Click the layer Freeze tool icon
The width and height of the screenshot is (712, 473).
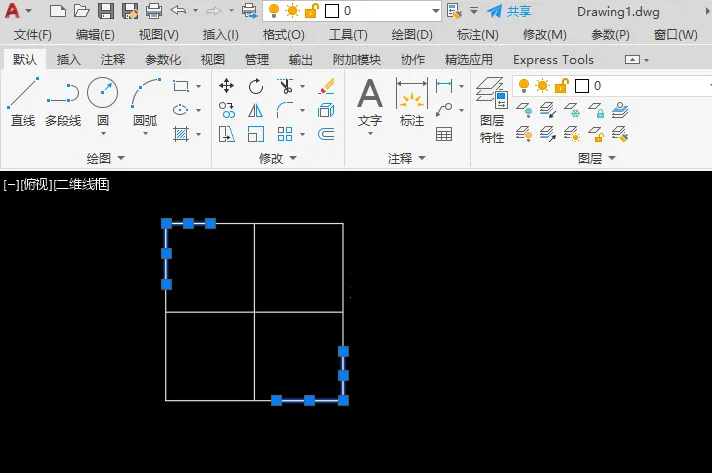tap(572, 110)
